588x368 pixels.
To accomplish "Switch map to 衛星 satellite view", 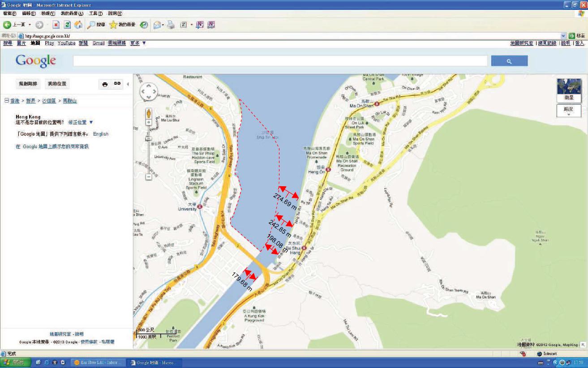I will (568, 91).
